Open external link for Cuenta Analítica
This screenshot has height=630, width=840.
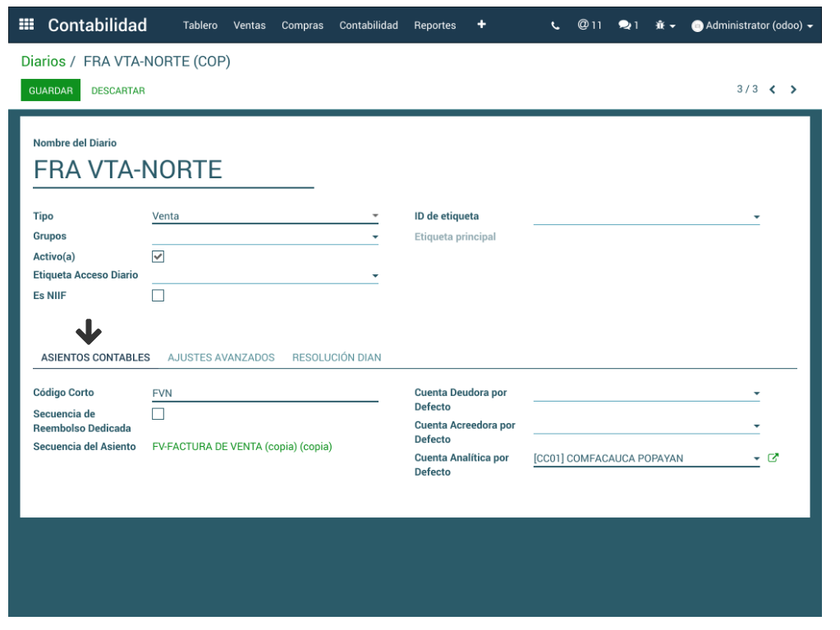(x=773, y=458)
